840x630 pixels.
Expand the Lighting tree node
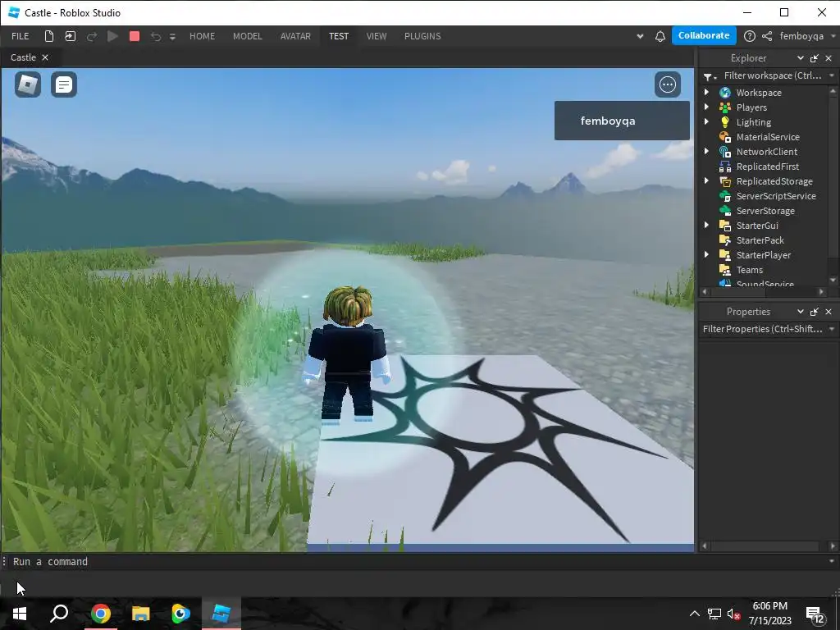(x=706, y=121)
